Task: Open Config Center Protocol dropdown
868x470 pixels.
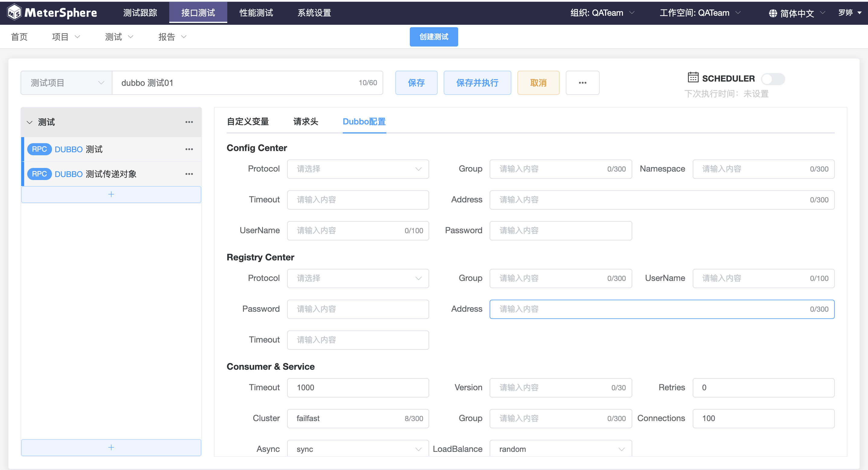Action: coord(358,169)
